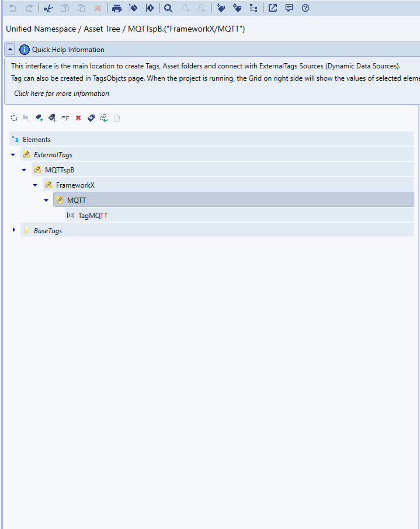Collapse the Quick Help Information panel
Viewport: 420px width, 529px height.
pos(11,50)
